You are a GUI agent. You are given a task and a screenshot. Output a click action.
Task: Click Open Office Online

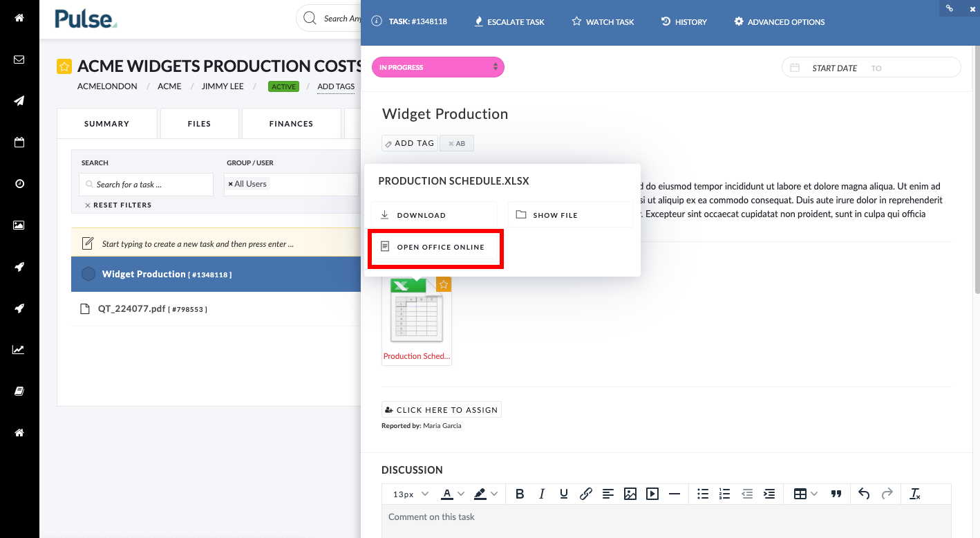[x=434, y=247]
